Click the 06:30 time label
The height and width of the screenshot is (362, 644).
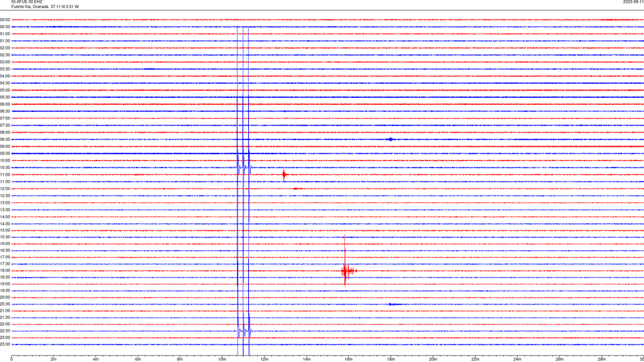(5, 111)
